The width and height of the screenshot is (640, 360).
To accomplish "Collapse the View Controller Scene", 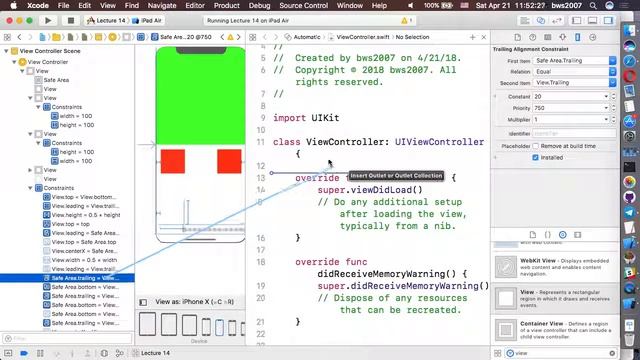I will [6, 51].
